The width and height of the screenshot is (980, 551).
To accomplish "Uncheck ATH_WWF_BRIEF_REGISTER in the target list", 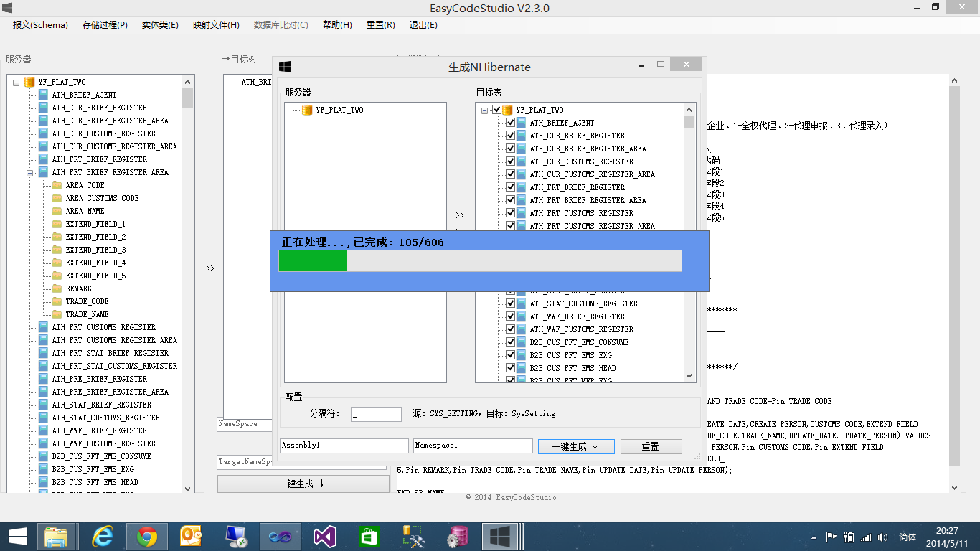I will tap(511, 316).
